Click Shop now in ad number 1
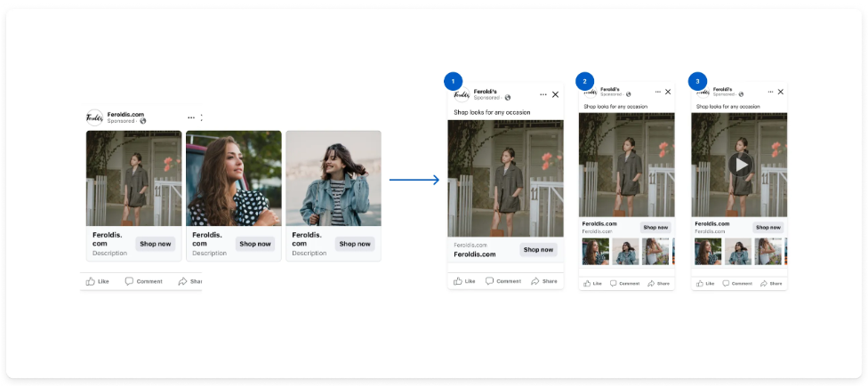The height and width of the screenshot is (387, 868). pos(539,250)
